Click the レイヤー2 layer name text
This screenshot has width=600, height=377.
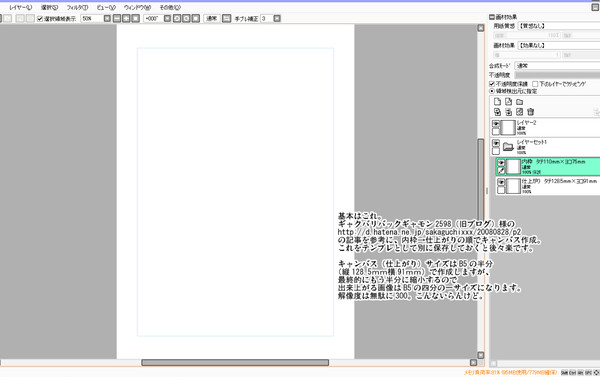tap(527, 122)
